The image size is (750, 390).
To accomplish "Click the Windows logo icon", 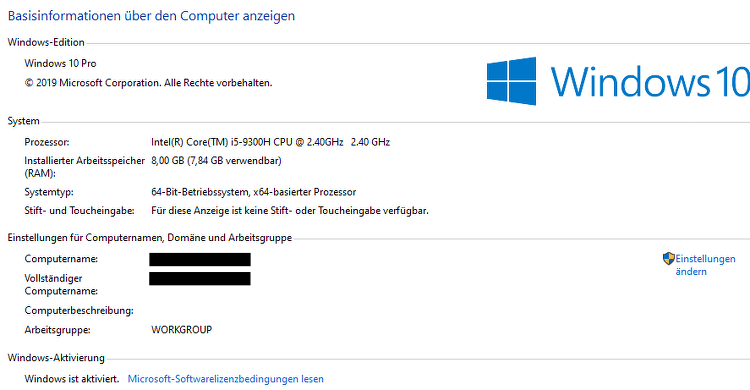I will tap(511, 81).
